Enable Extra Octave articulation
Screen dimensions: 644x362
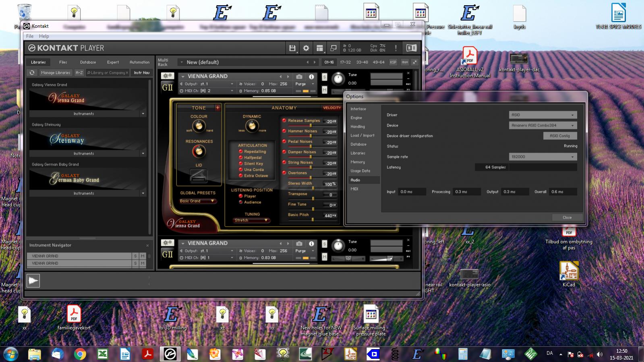[241, 176]
